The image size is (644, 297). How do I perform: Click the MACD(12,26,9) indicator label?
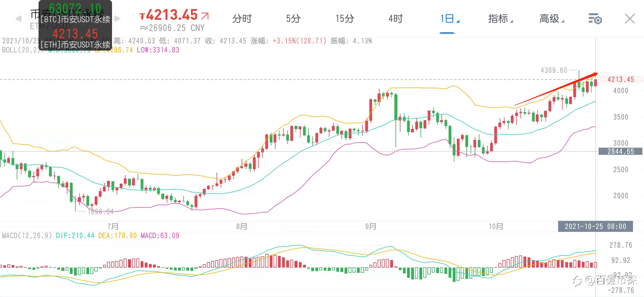coord(27,236)
